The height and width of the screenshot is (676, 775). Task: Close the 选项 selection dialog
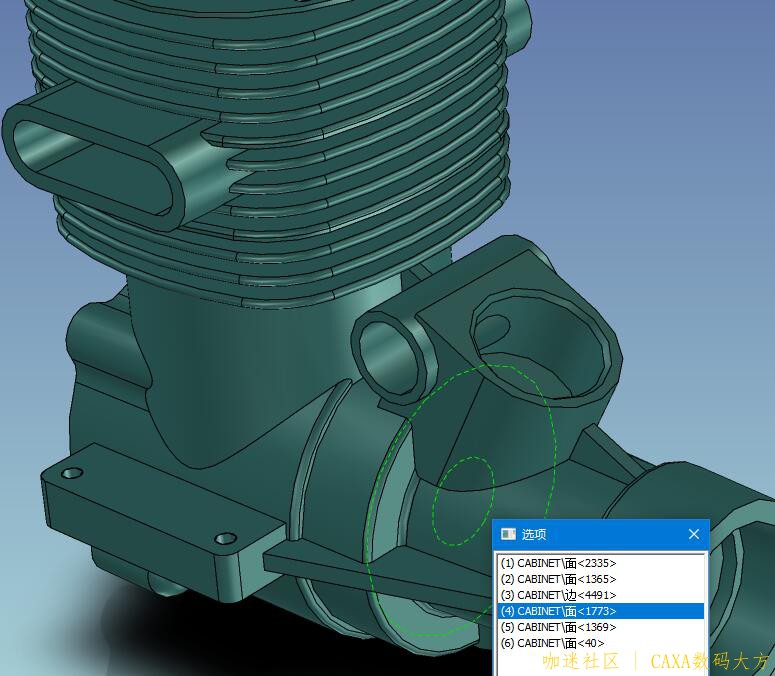point(693,534)
